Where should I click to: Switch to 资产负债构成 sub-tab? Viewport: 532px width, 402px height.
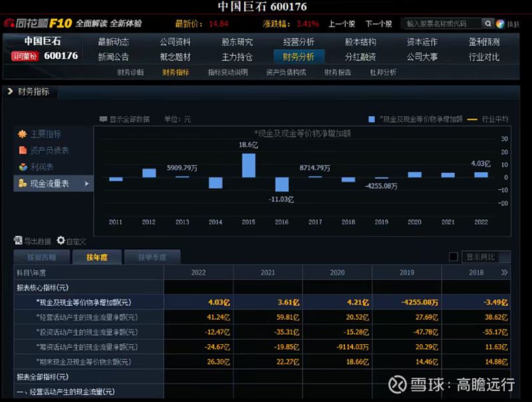286,72
